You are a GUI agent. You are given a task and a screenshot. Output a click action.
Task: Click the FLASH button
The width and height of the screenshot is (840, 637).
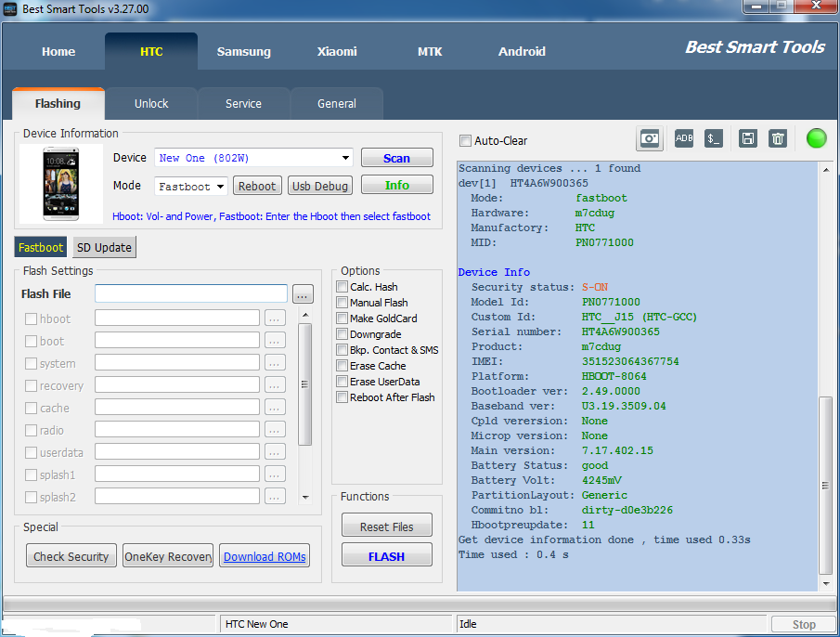click(x=387, y=555)
